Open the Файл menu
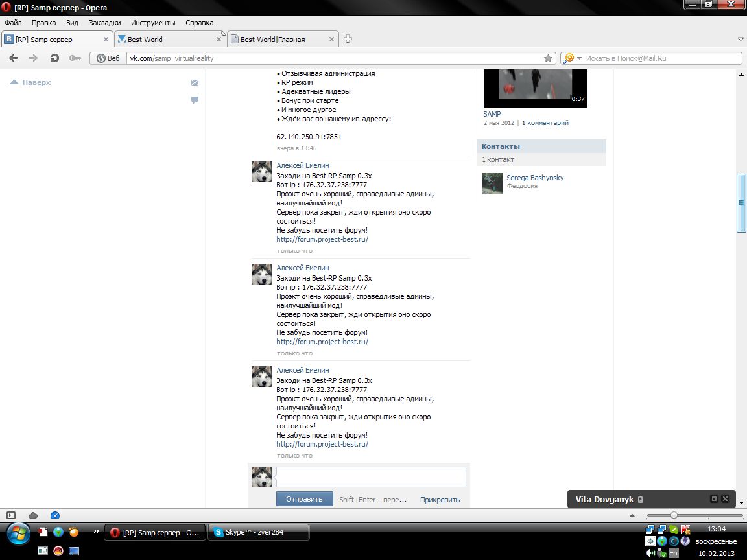Viewport: 747px width, 560px height. (14, 23)
